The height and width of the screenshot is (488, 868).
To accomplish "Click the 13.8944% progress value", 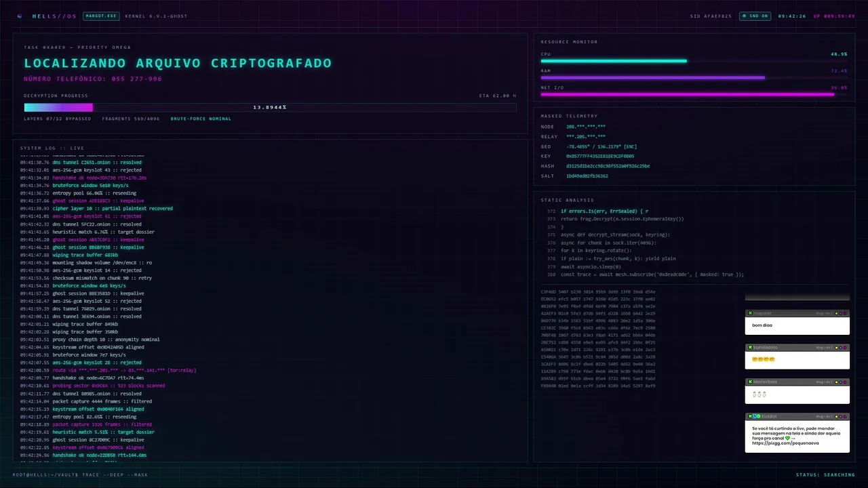I will pyautogui.click(x=270, y=107).
